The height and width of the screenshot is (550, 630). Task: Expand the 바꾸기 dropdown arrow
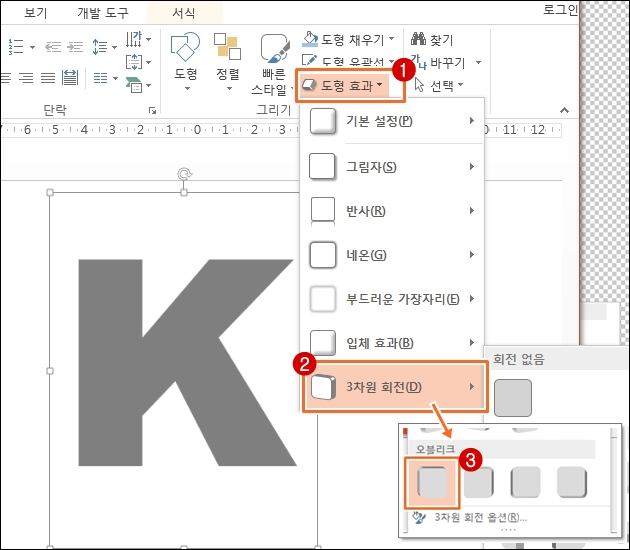[478, 63]
